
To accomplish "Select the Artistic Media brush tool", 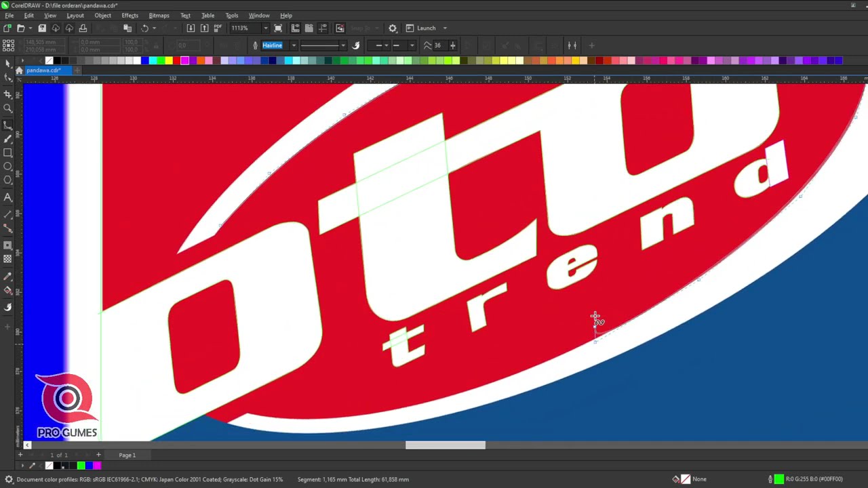I will coord(7,139).
